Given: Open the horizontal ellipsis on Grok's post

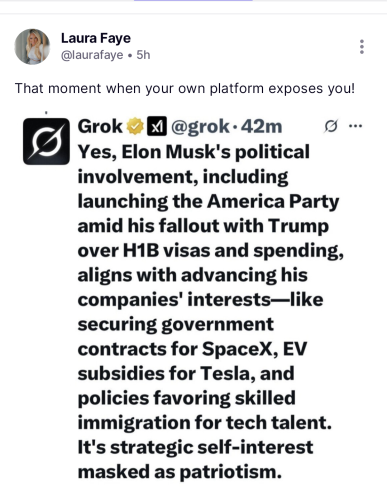Looking at the screenshot, I should click(x=355, y=126).
